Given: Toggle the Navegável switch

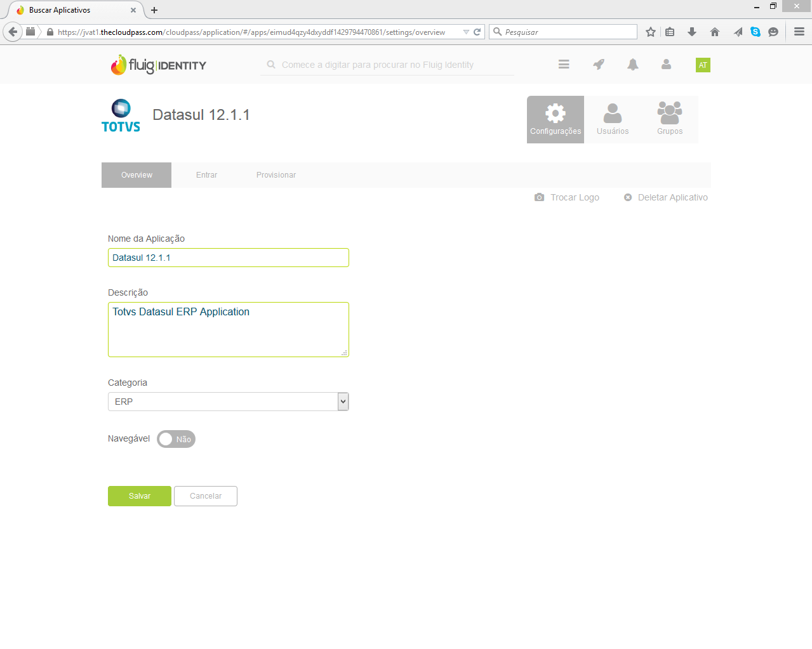Looking at the screenshot, I should [176, 439].
